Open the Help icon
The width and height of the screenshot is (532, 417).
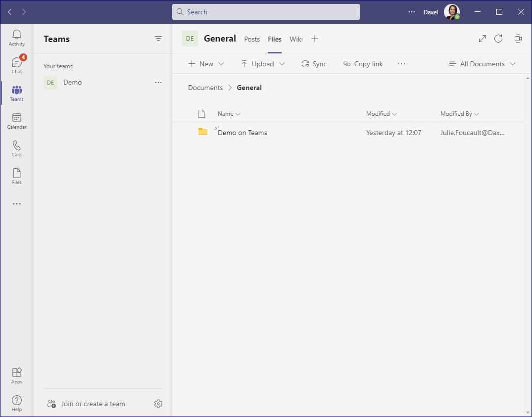click(x=17, y=404)
